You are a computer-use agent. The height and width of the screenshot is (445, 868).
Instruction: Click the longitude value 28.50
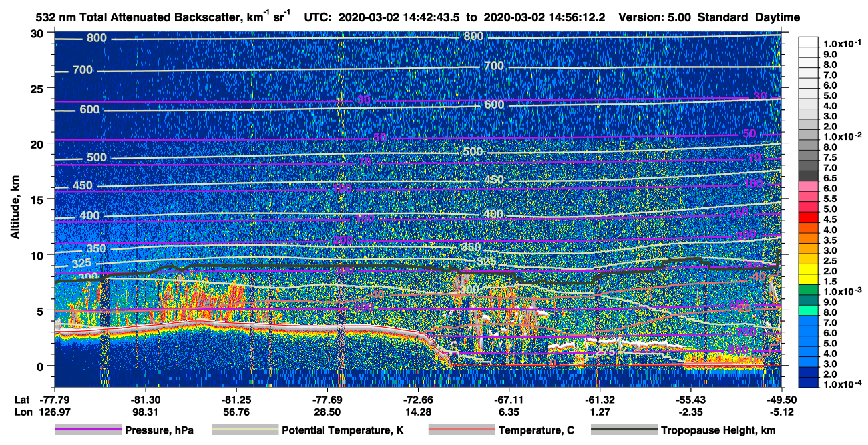(327, 412)
